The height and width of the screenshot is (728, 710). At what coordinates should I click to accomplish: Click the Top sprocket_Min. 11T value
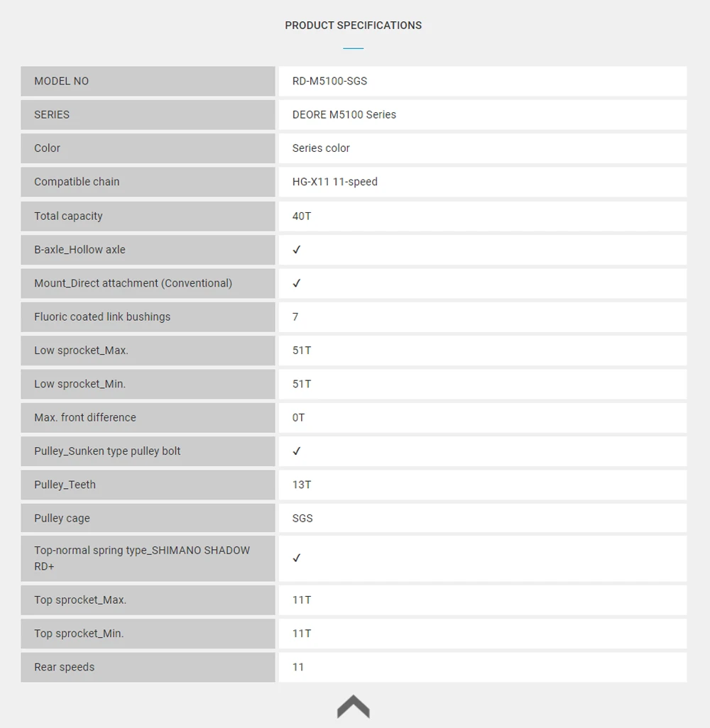[x=302, y=634]
